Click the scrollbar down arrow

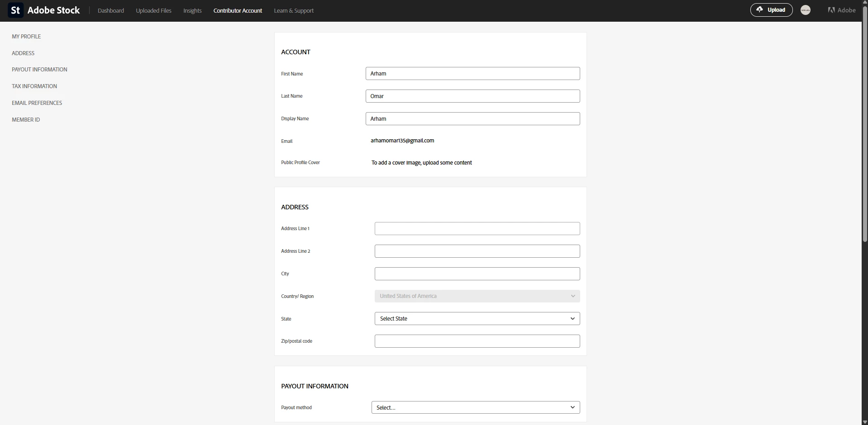[865, 422]
